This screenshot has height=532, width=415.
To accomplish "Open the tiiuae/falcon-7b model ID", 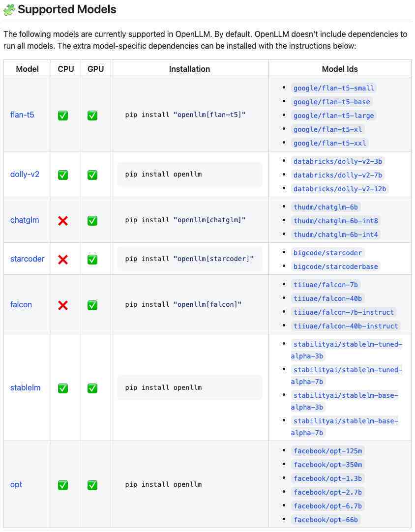I will tap(326, 285).
